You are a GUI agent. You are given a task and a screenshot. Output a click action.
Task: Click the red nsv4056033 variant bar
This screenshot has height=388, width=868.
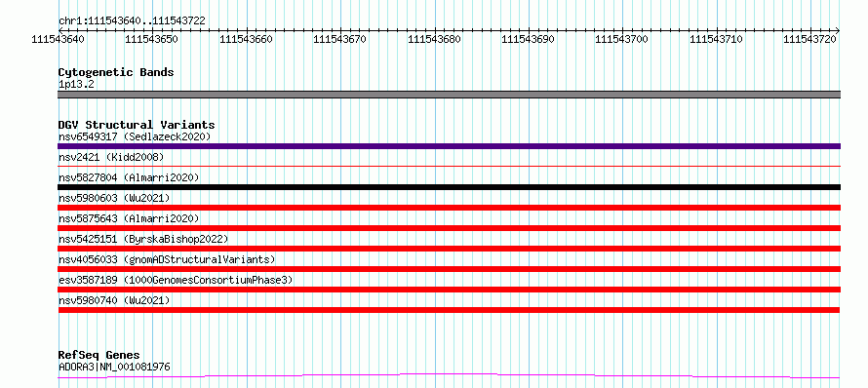pos(449,269)
